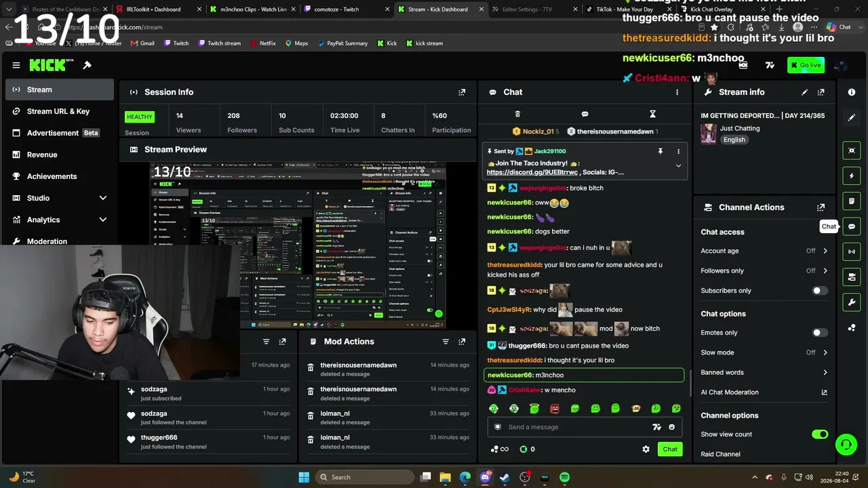Open Spotify from the taskbar

point(564,477)
